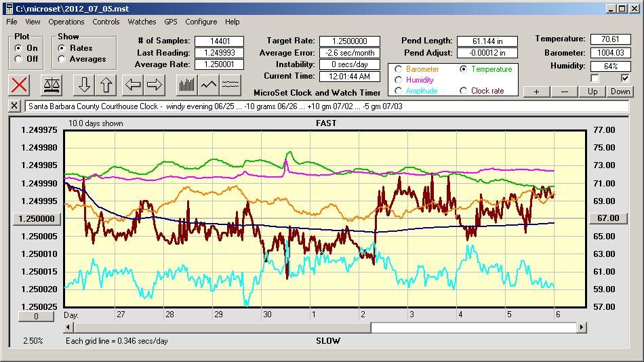Click the left arrow toolbar icon
The image size is (644, 362).
tap(133, 85)
